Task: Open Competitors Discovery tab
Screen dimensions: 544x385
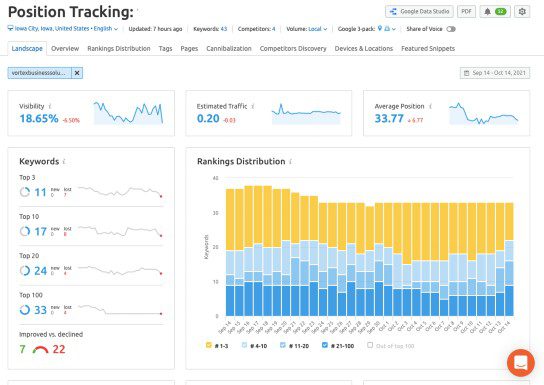Action: tap(293, 49)
